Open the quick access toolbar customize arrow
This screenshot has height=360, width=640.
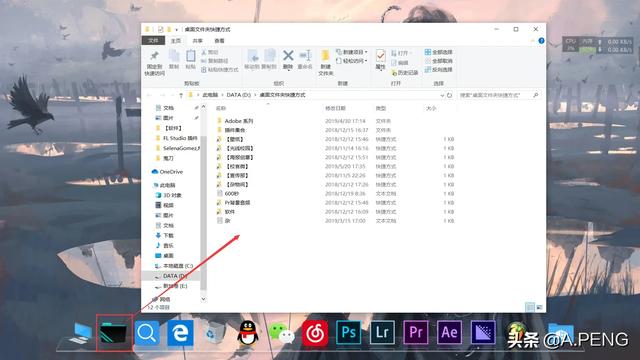[x=177, y=29]
